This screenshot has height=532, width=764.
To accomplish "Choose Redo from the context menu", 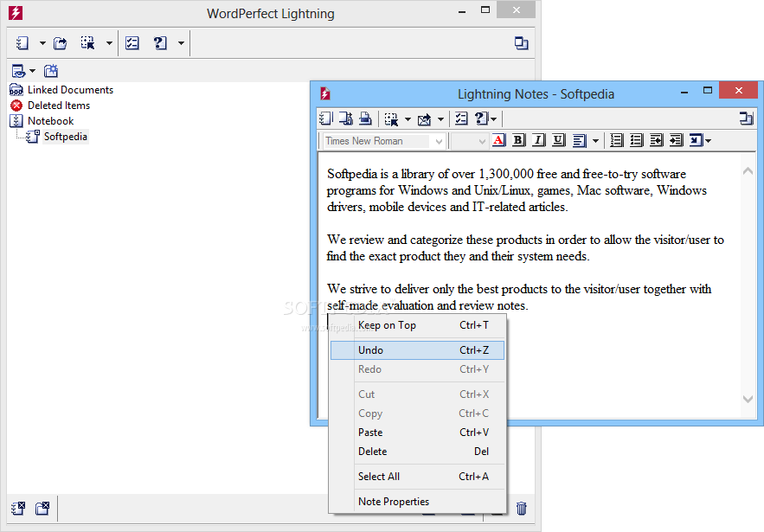I will [x=418, y=369].
